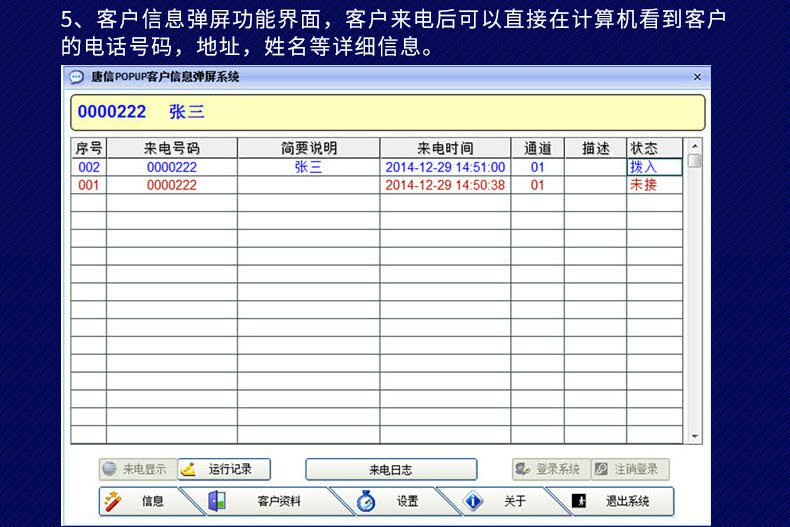Click channel 01 in row 001
The height and width of the screenshot is (527, 790).
pyautogui.click(x=538, y=185)
